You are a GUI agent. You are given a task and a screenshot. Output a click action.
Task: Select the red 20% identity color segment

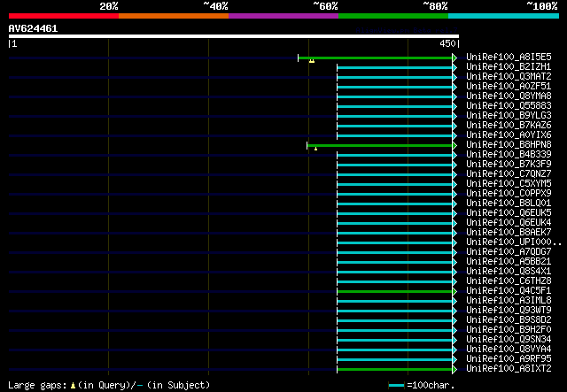[x=64, y=16]
